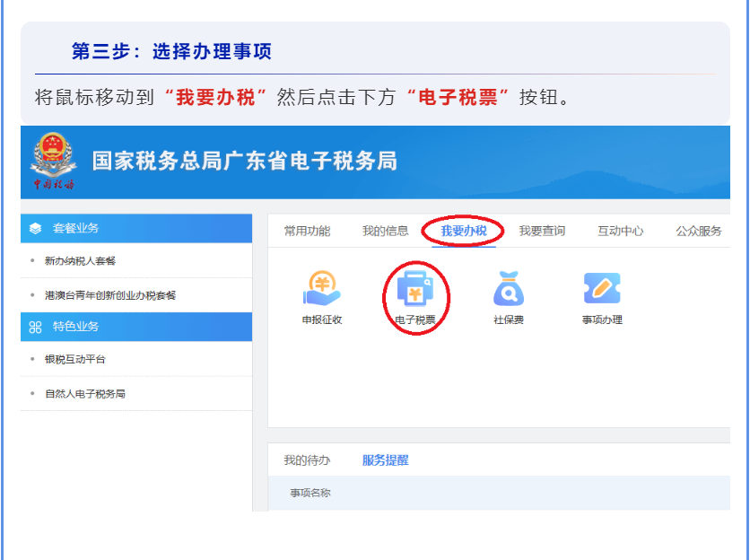Open the 互动中心 tab
Image resolution: width=750 pixels, height=560 pixels.
620,232
